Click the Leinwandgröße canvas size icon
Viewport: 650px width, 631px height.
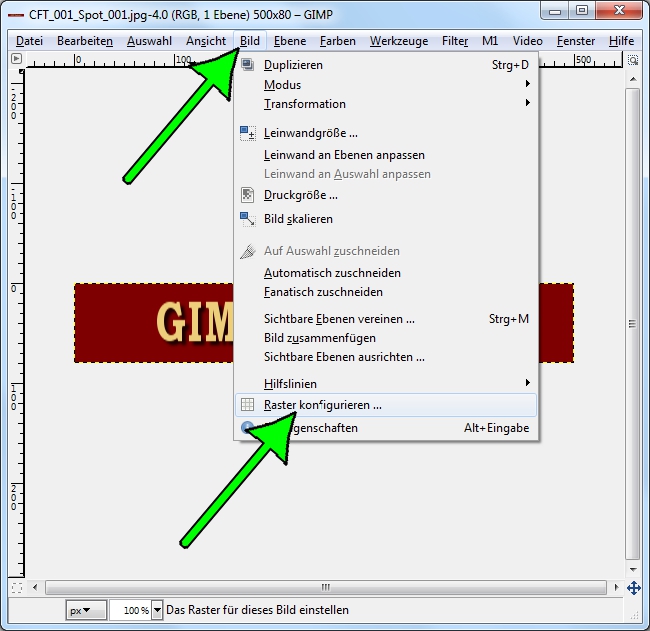[248, 133]
